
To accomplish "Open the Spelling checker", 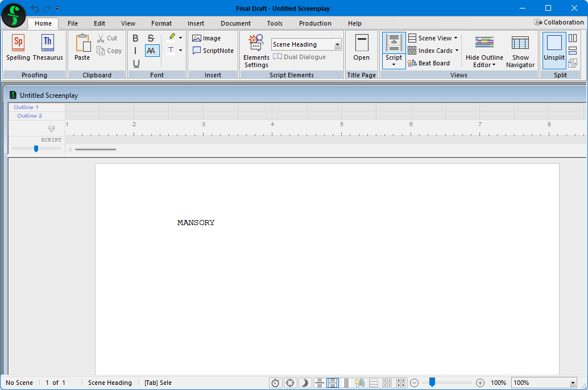I will (18, 48).
